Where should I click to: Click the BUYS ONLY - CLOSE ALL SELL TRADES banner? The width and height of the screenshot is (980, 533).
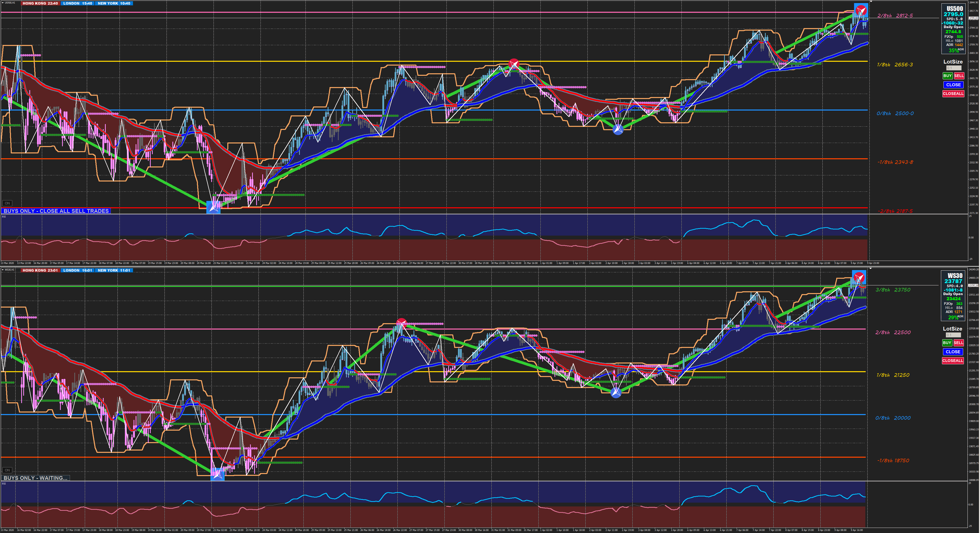coord(56,211)
